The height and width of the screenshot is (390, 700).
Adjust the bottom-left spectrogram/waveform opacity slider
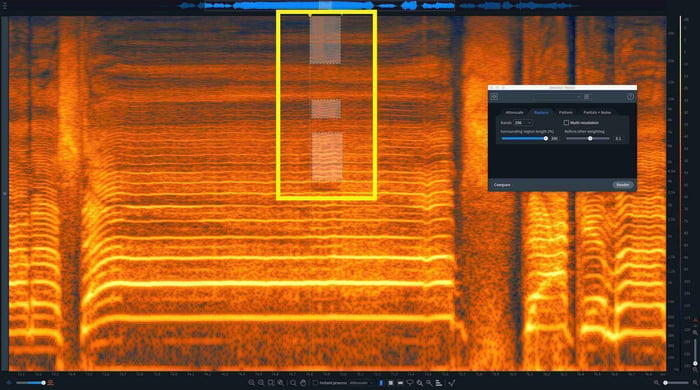30,383
